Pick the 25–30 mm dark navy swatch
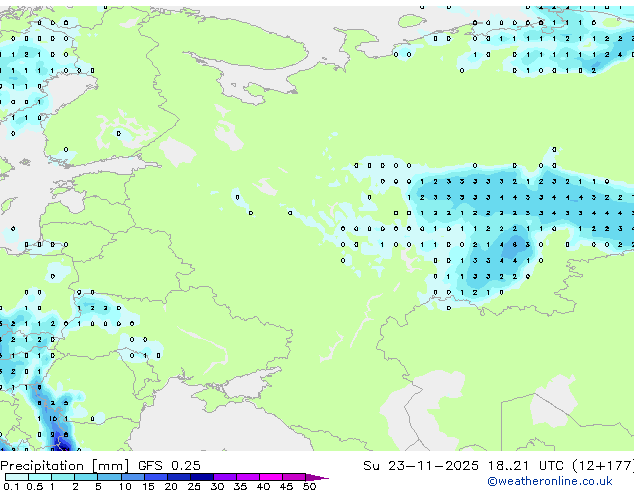634x490 pixels. tap(202, 477)
